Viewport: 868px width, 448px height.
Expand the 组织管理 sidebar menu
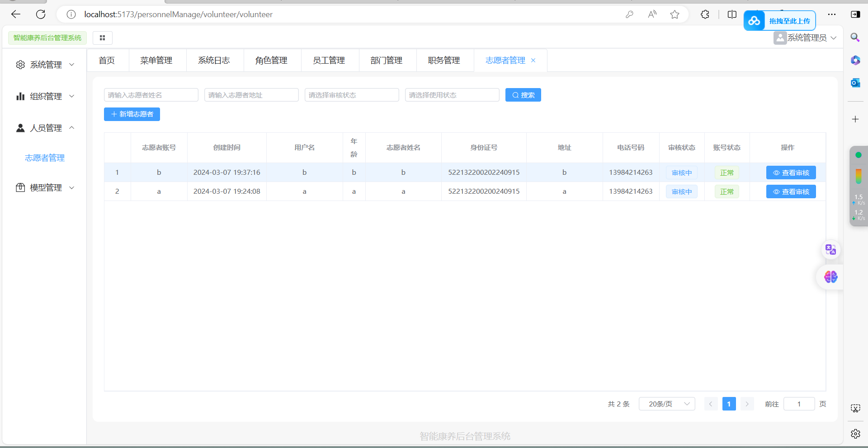tap(45, 96)
